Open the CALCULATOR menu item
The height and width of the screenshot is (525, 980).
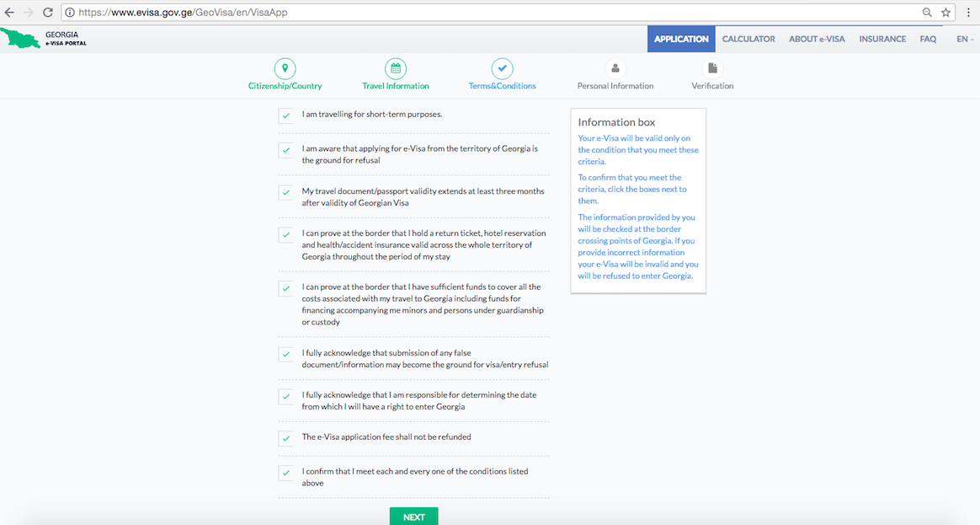(748, 39)
